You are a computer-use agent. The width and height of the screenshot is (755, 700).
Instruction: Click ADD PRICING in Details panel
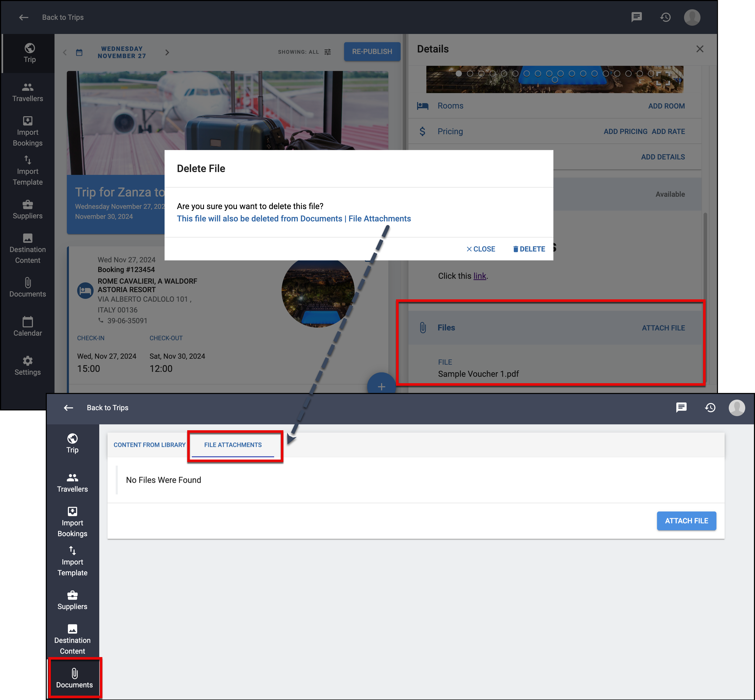coord(625,131)
